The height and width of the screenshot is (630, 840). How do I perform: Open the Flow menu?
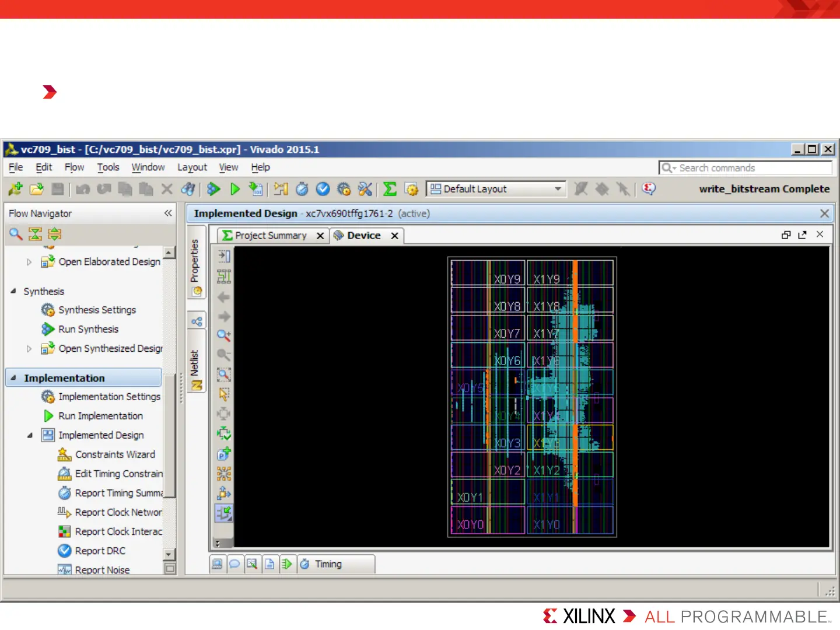[x=74, y=167]
